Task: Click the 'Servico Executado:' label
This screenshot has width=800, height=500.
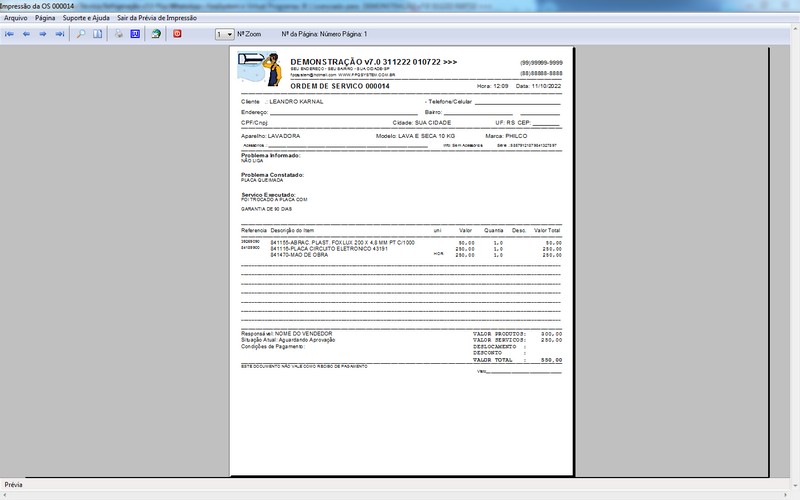Action: [x=268, y=195]
